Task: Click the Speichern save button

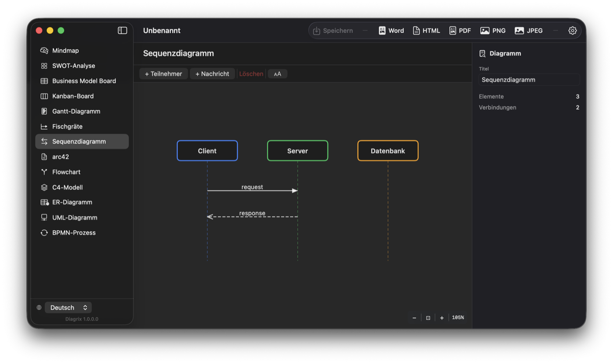Action: [x=333, y=31]
